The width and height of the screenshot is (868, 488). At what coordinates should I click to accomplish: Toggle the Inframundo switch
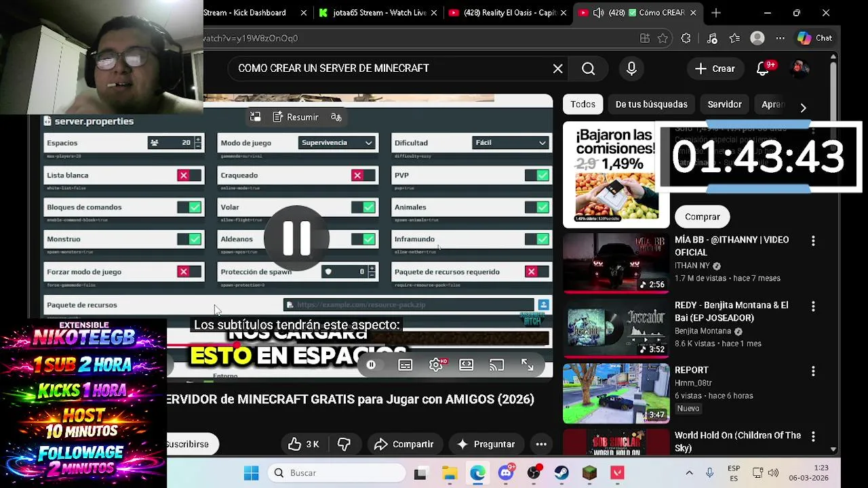537,239
